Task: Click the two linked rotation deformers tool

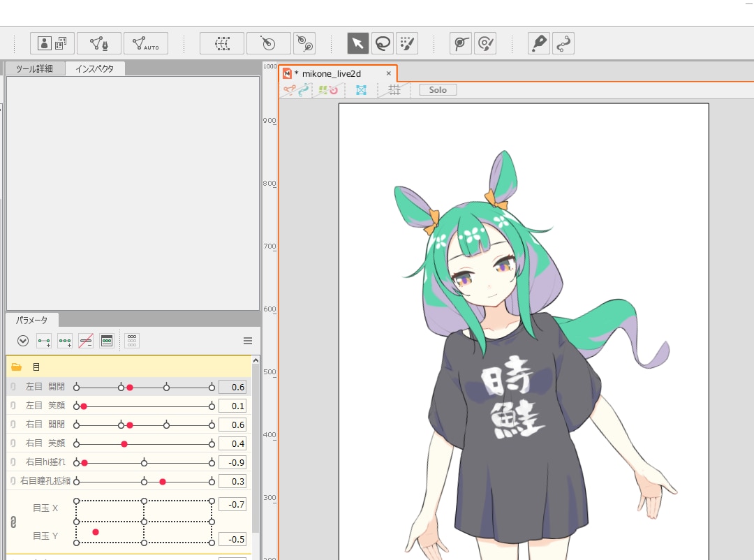Action: coord(304,43)
